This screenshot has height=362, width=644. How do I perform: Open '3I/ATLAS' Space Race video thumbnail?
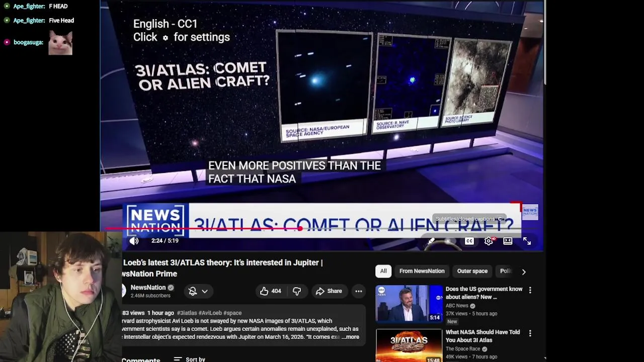tap(409, 345)
